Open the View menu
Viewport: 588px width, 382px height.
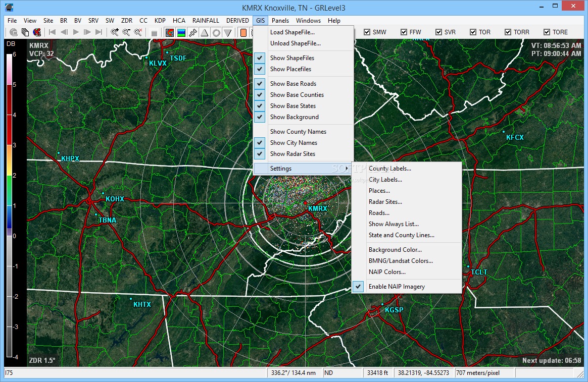coord(30,21)
